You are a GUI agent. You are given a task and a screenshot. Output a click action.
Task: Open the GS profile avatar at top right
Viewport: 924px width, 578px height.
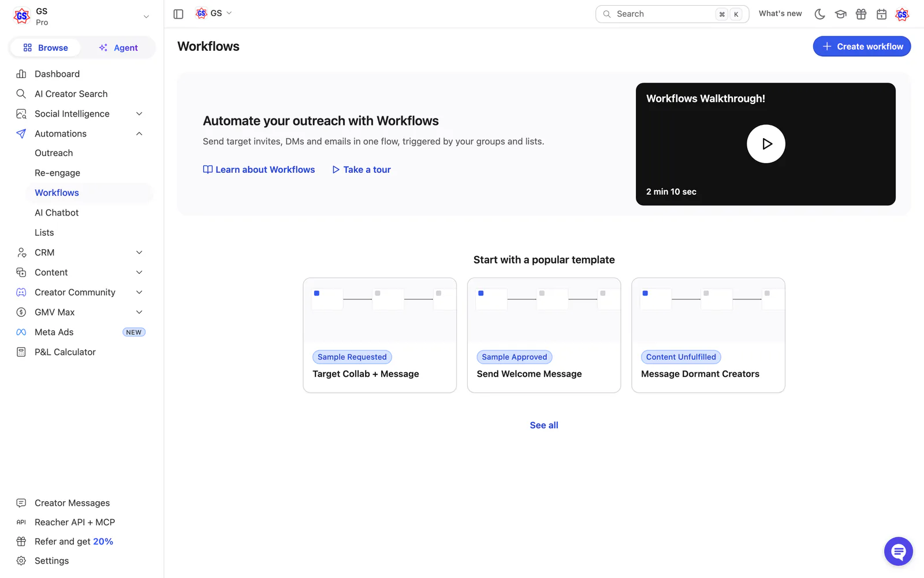point(902,14)
